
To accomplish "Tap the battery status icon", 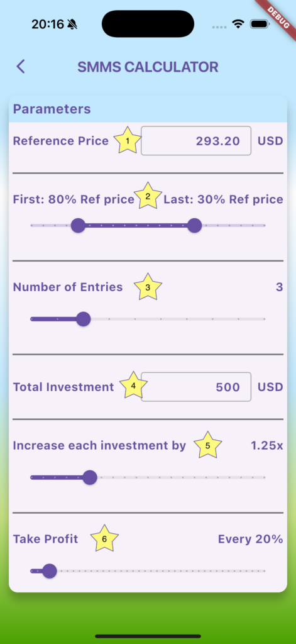I will pyautogui.click(x=260, y=25).
